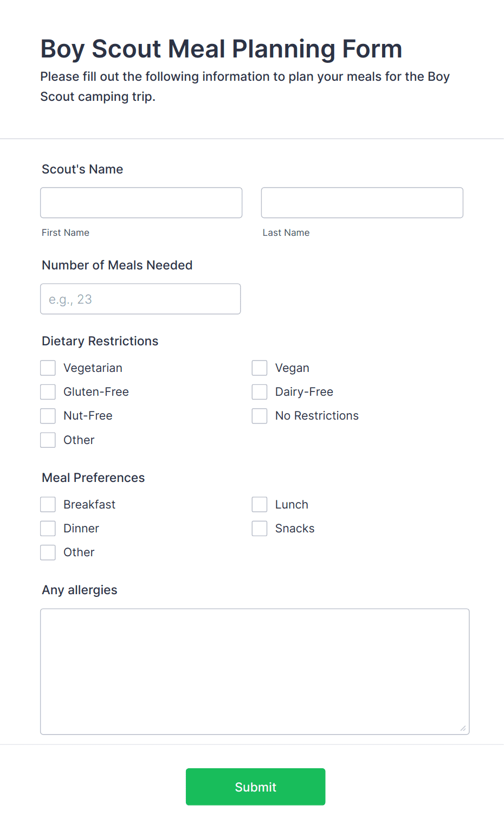Click the Number of Meals Needed field
The width and height of the screenshot is (504, 836).
click(x=140, y=299)
